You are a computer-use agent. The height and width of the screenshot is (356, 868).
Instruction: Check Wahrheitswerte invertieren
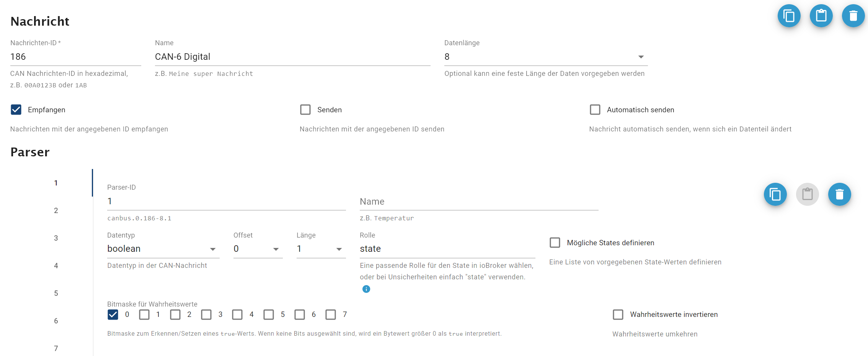pos(618,315)
